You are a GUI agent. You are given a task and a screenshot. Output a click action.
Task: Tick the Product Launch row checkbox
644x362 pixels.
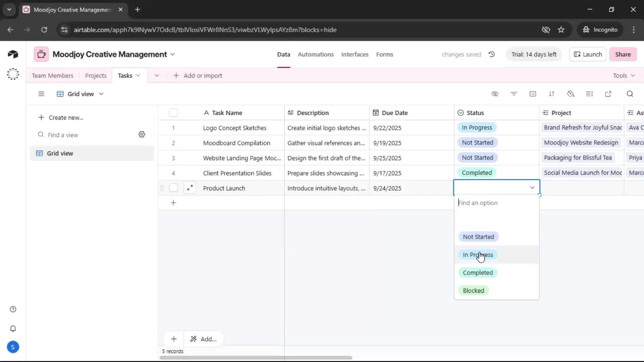click(173, 188)
